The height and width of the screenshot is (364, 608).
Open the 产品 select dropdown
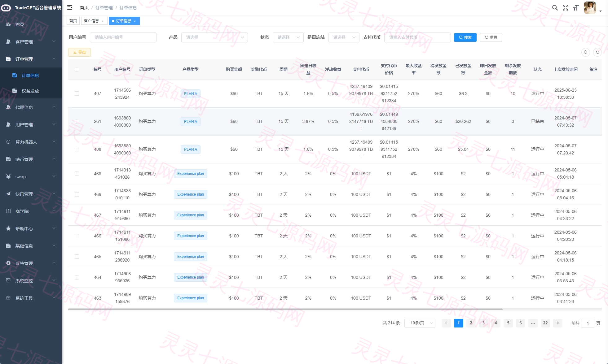coord(214,37)
